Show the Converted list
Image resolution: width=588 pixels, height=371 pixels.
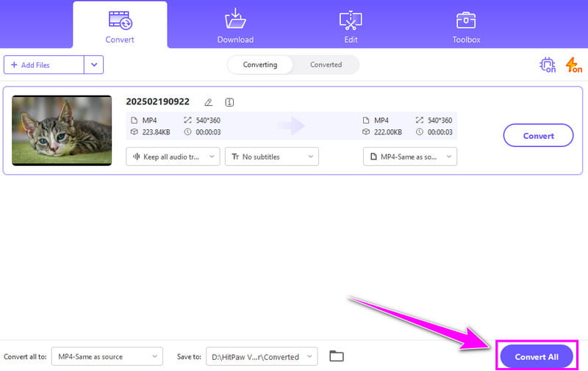click(326, 65)
